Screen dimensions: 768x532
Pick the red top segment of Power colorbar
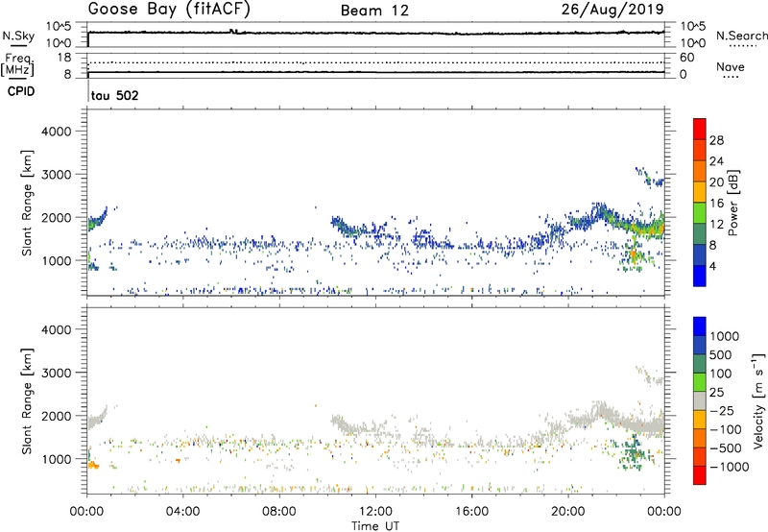coord(700,129)
